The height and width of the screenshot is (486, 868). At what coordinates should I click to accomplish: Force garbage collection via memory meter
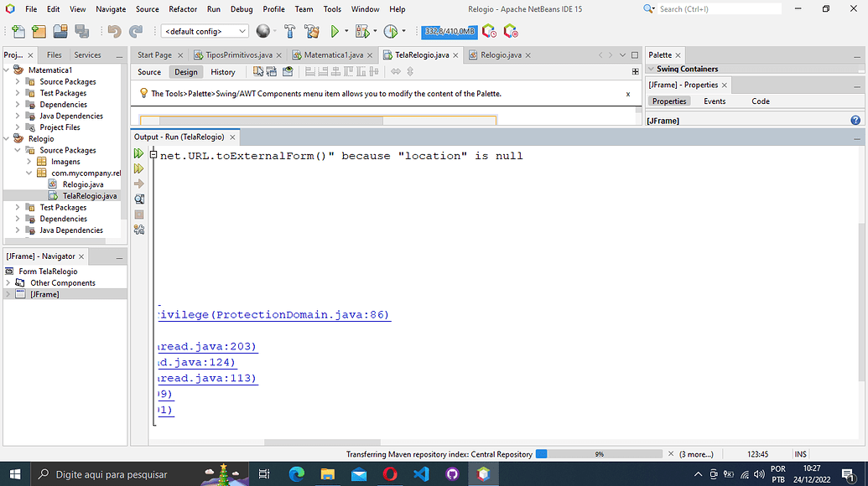point(448,31)
